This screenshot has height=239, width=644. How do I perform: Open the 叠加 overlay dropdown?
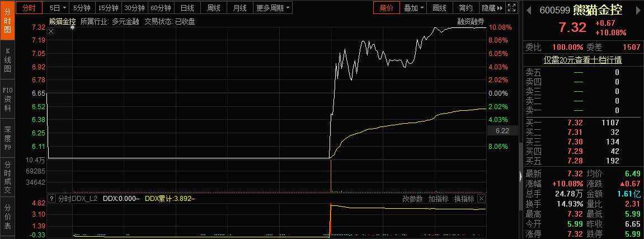tap(414, 8)
